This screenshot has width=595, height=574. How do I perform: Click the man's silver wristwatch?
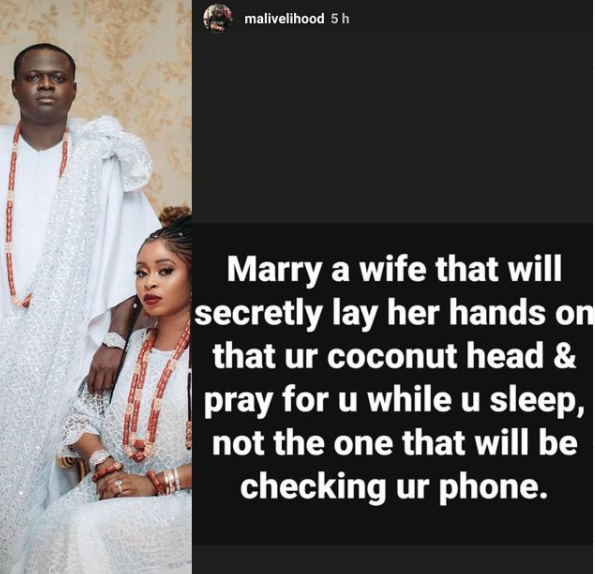113,340
